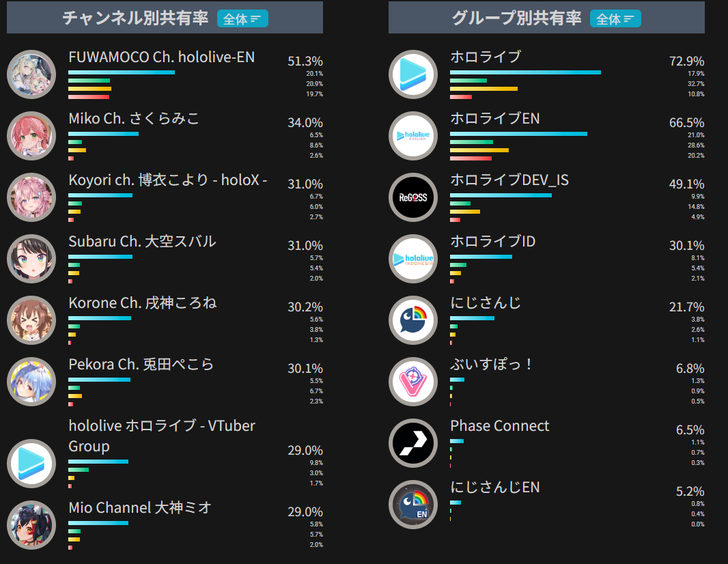The height and width of the screenshot is (564, 728).
Task: Open the hololive ホロライブ - VTuber Group link
Action: (x=162, y=436)
